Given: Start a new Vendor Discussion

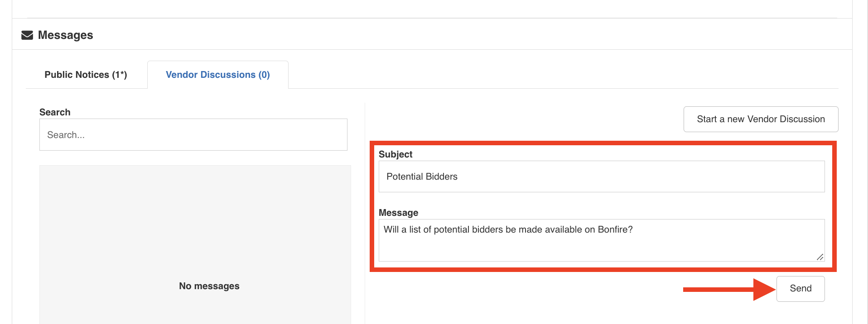Looking at the screenshot, I should pos(761,119).
